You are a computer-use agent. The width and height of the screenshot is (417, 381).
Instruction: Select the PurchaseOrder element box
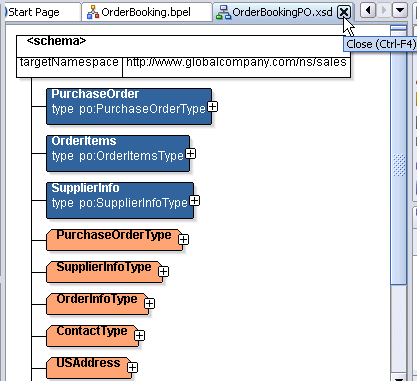pos(129,107)
